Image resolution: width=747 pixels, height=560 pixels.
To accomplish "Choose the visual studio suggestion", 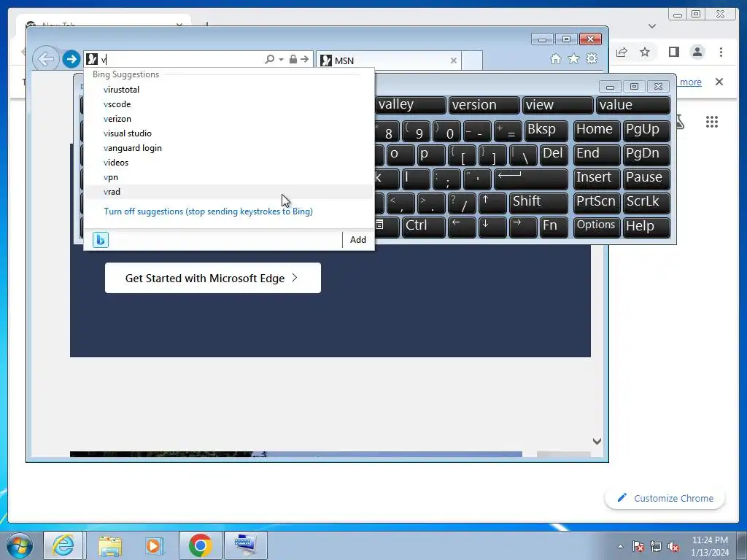I will [x=228, y=133].
